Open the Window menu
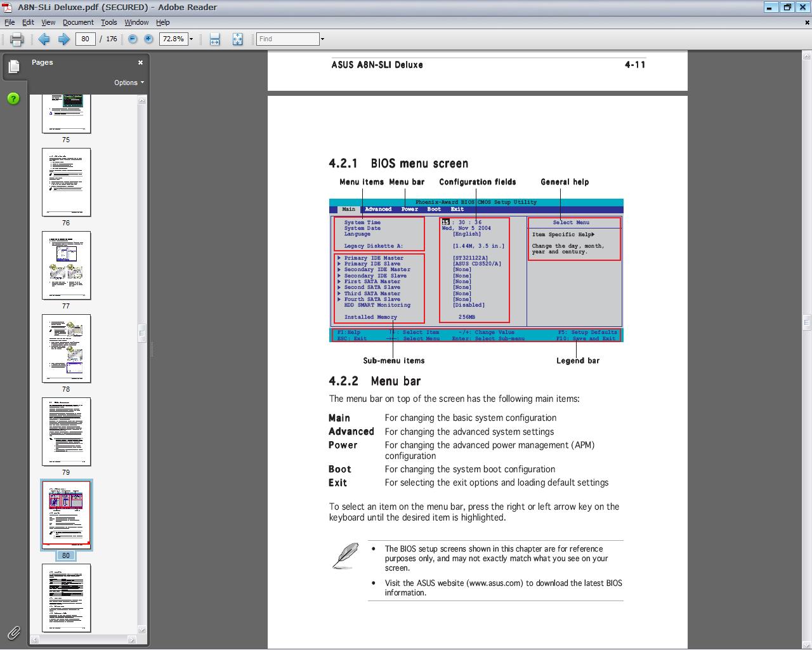812x650 pixels. tap(136, 22)
